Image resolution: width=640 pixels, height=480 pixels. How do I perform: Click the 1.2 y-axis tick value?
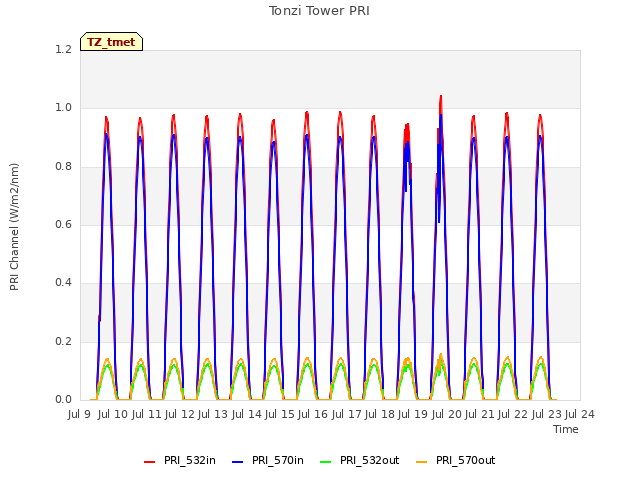[64, 49]
